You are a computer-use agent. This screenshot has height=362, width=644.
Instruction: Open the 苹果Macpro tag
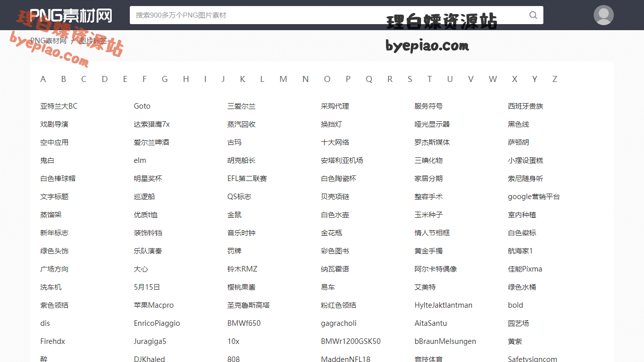pyautogui.click(x=154, y=305)
